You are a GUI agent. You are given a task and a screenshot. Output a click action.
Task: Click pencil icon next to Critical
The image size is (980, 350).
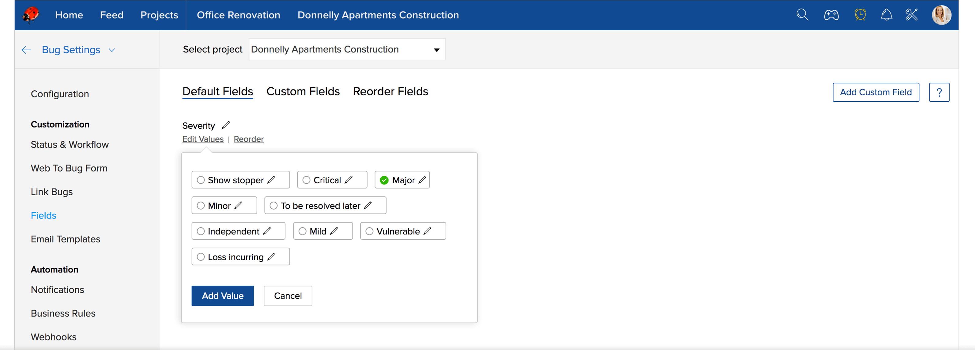coord(349,180)
